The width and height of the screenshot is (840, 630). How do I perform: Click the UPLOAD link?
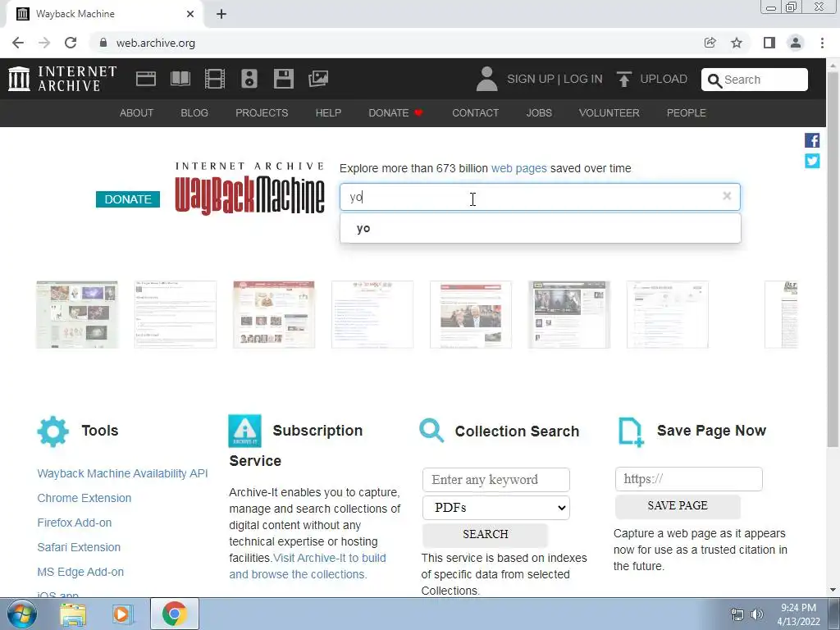tap(663, 80)
